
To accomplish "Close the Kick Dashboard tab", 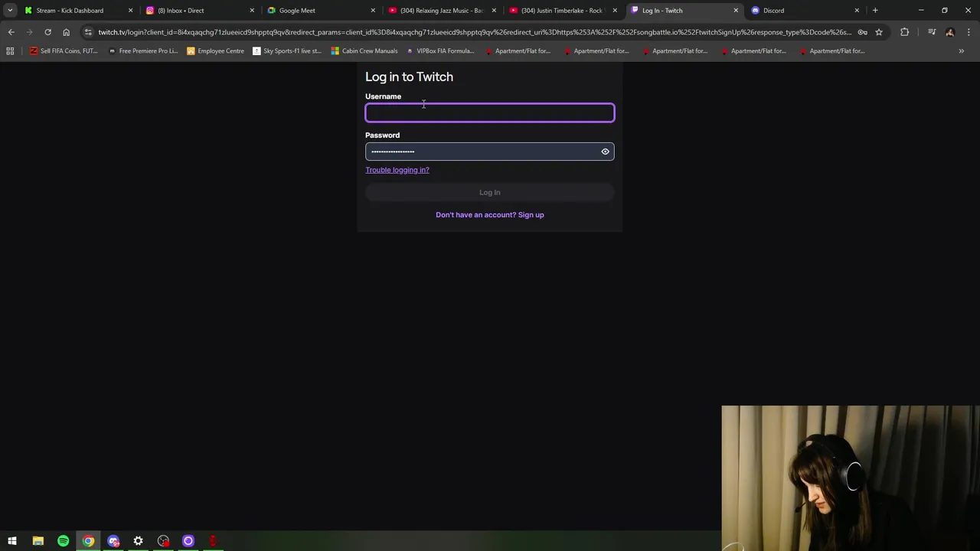I will pos(130,11).
